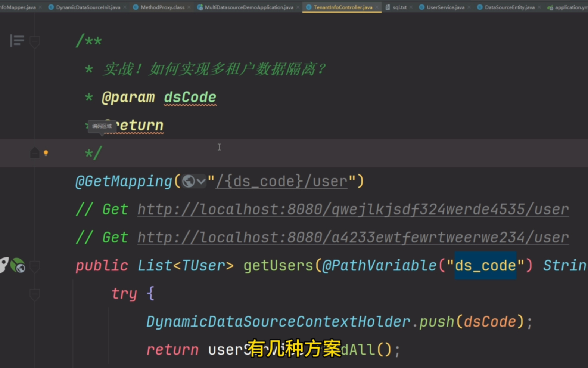Image resolution: width=588 pixels, height=368 pixels.
Task: Switch to the DynamicDataSourceInit.java tab
Action: pyautogui.click(x=88, y=7)
